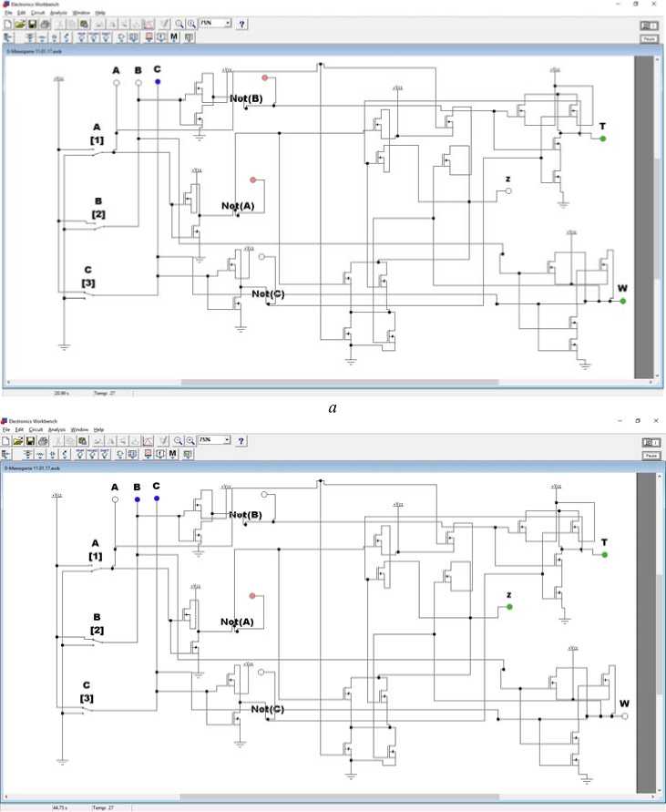Click Zoom In magnifier in top window
Viewport: 666px width, 812px height.
191,24
